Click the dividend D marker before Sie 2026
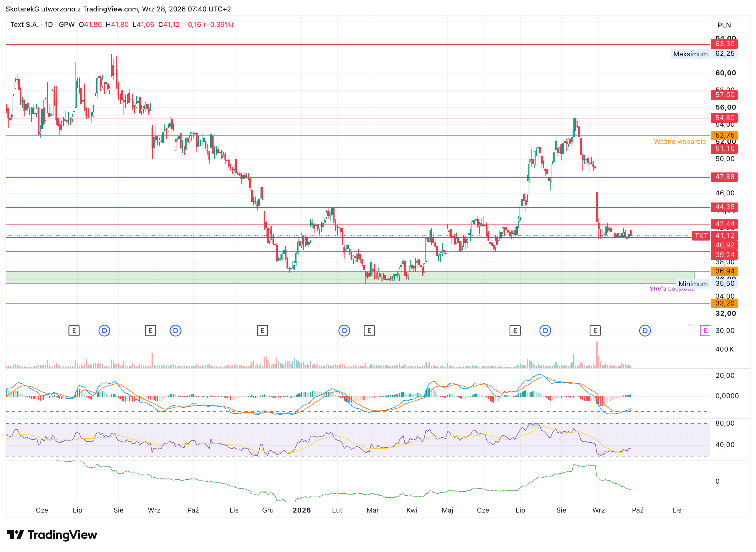This screenshot has height=552, width=756. tap(545, 331)
